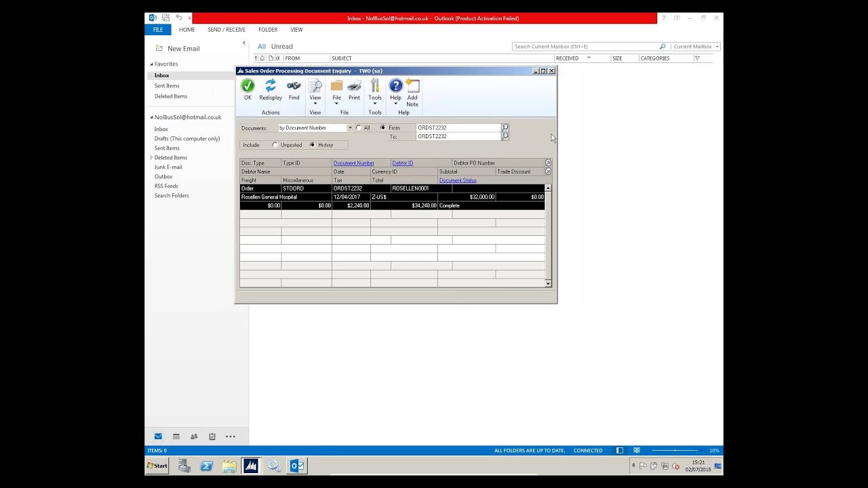The height and width of the screenshot is (488, 868).
Task: Click the green OK checkmark icon
Action: coord(248,85)
